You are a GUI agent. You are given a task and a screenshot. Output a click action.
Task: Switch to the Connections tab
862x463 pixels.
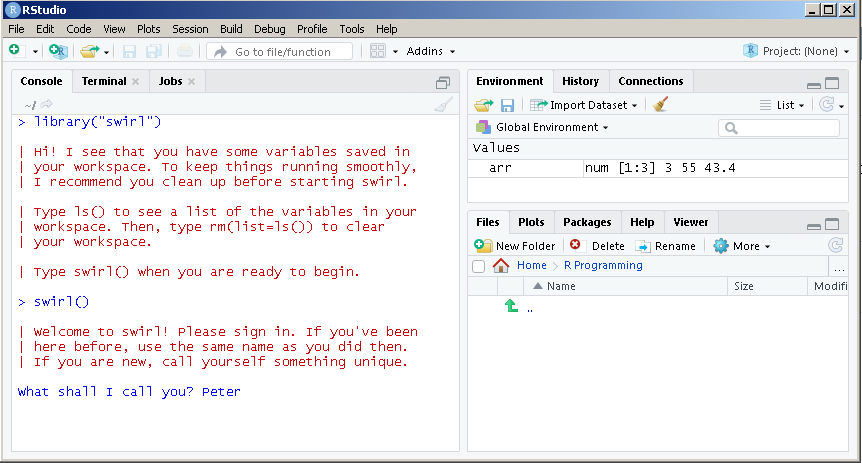[x=651, y=81]
